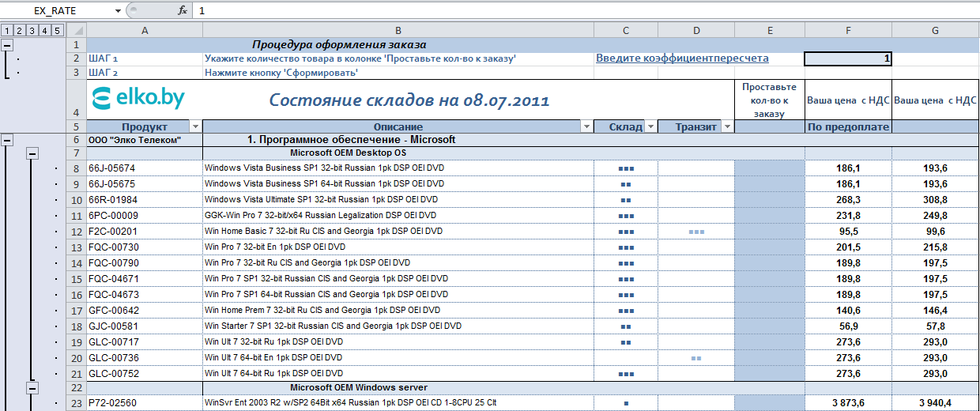The height and width of the screenshot is (411, 980).
Task: Open the Продукт column filter dropdown
Action: coord(195,126)
